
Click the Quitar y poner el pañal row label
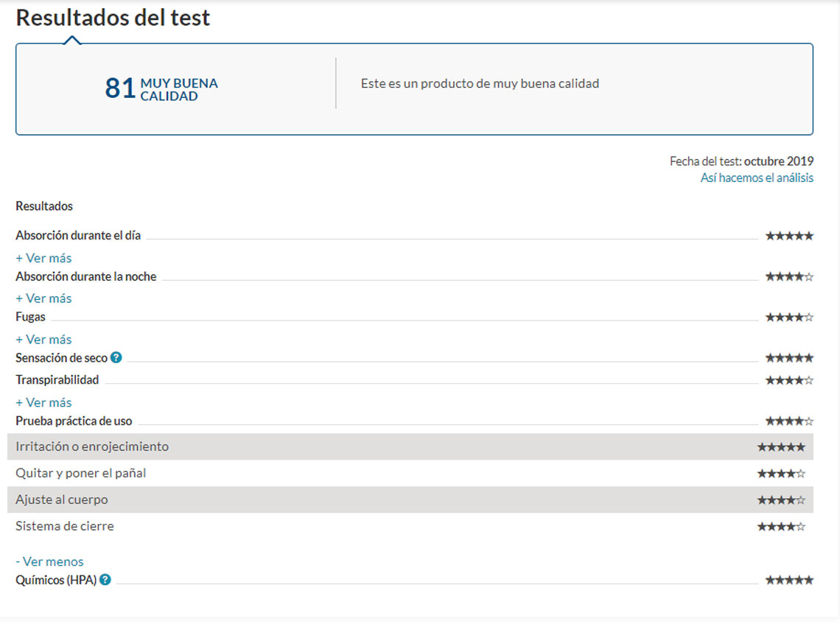(81, 473)
